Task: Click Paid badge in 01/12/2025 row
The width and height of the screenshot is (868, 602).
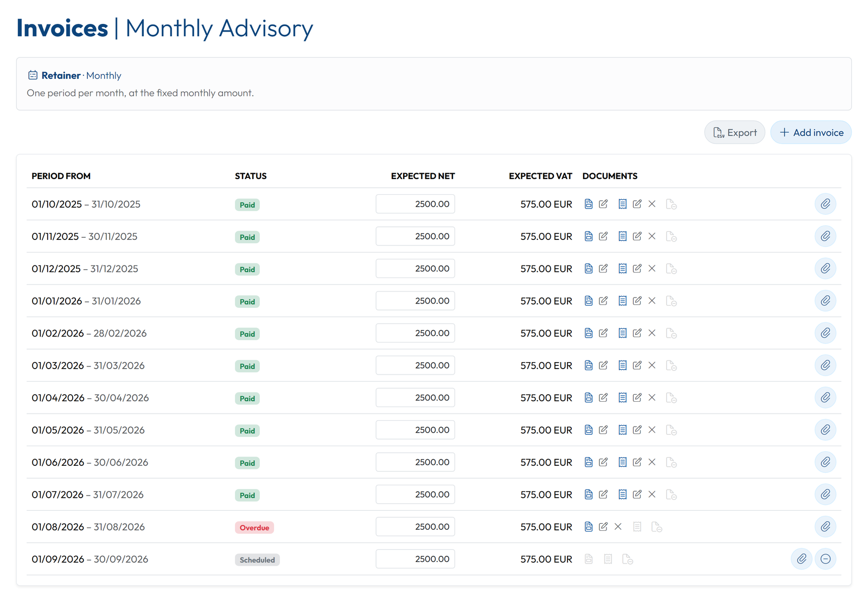Action: point(247,269)
